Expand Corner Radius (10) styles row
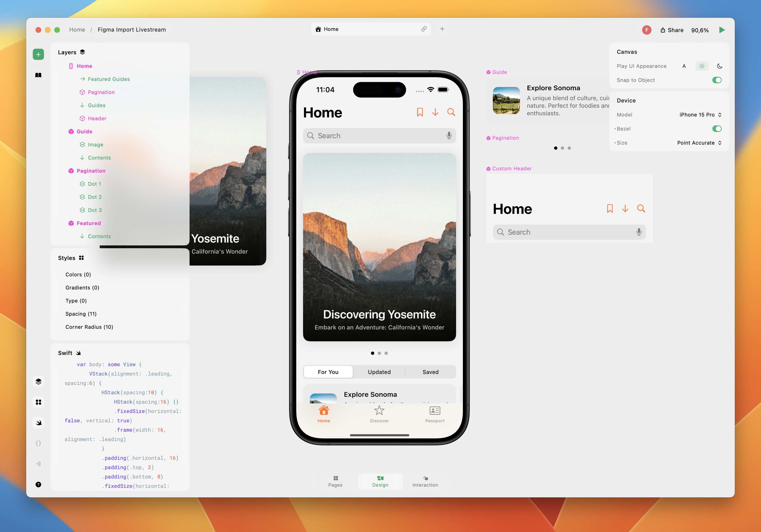The height and width of the screenshot is (532, 761). 89,327
